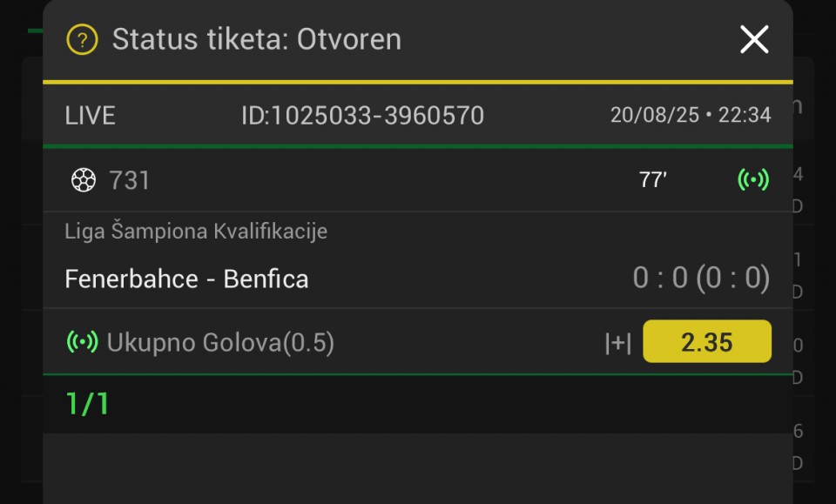Click the Ukupno Golova(0.5) bet market
Screen dimensions: 836x504
point(220,342)
